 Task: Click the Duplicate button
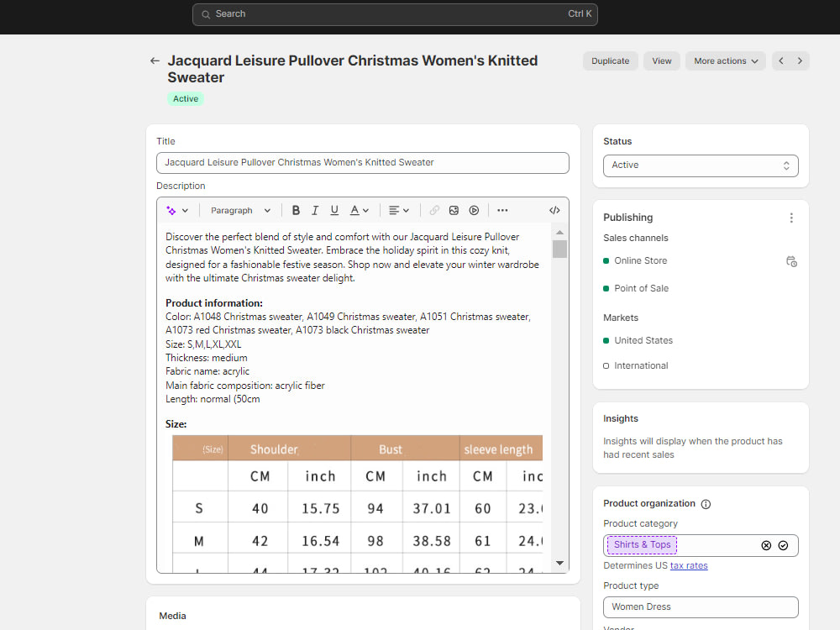tap(610, 61)
